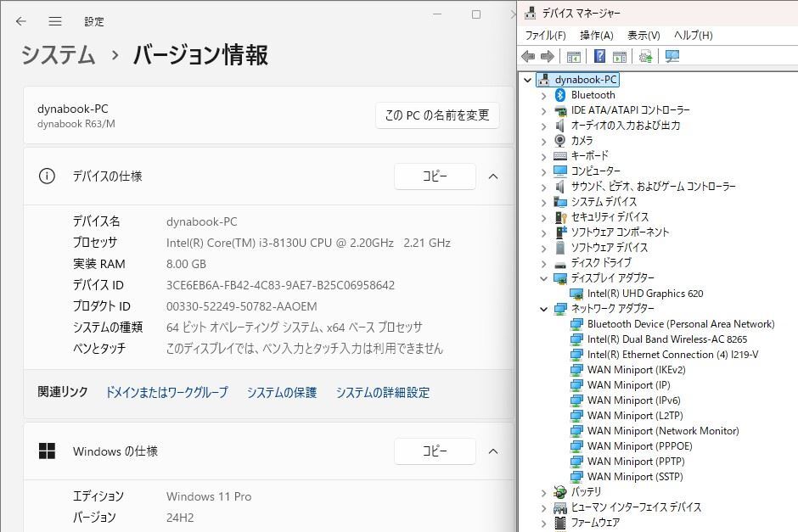Viewport: 798px width, 532px height.
Task: Click the hamburger menu in Settings
Action: [x=54, y=21]
